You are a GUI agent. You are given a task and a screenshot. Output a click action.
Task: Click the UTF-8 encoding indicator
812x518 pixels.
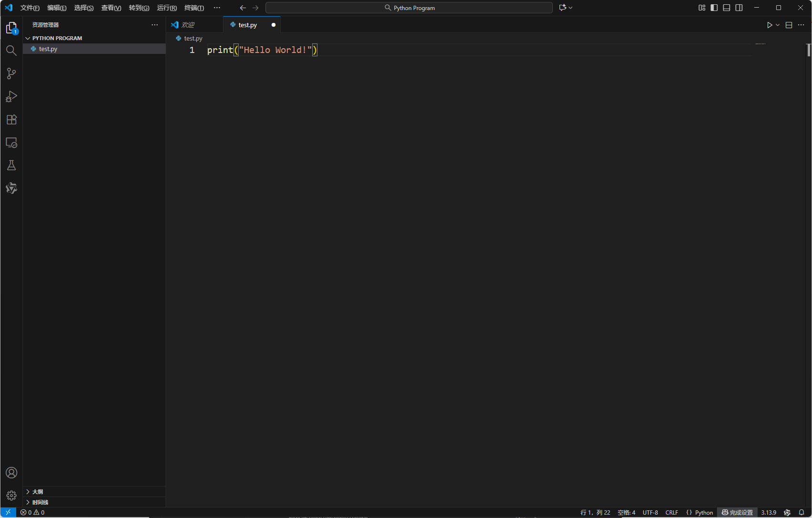650,512
